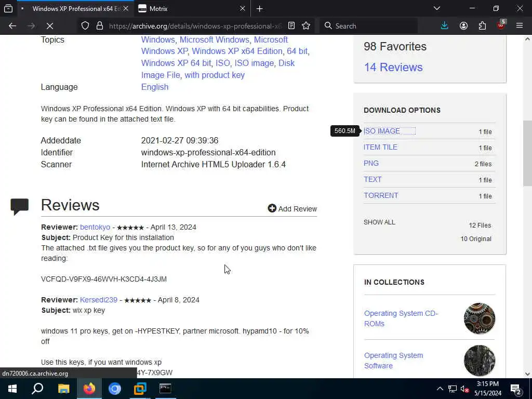Click the Add Review button
532x399 pixels.
tap(292, 209)
